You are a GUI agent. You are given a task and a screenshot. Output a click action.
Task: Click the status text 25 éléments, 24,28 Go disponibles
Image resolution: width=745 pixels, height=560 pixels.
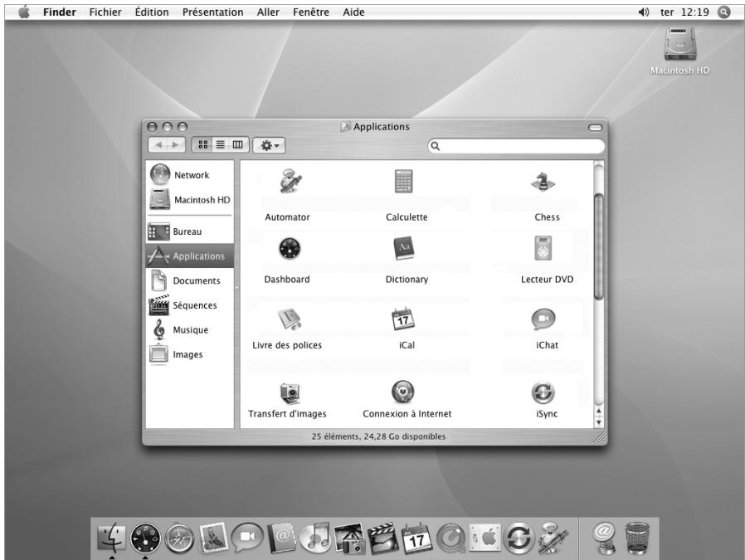378,436
